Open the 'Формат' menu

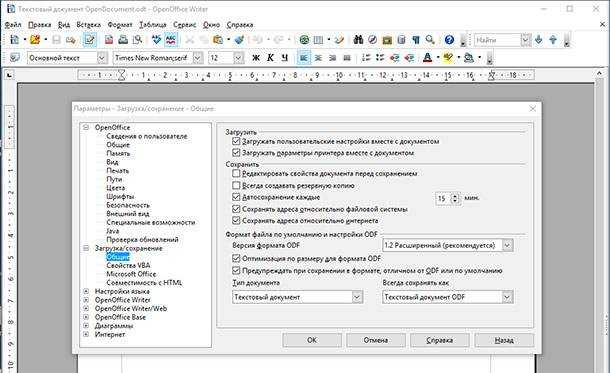click(120, 25)
